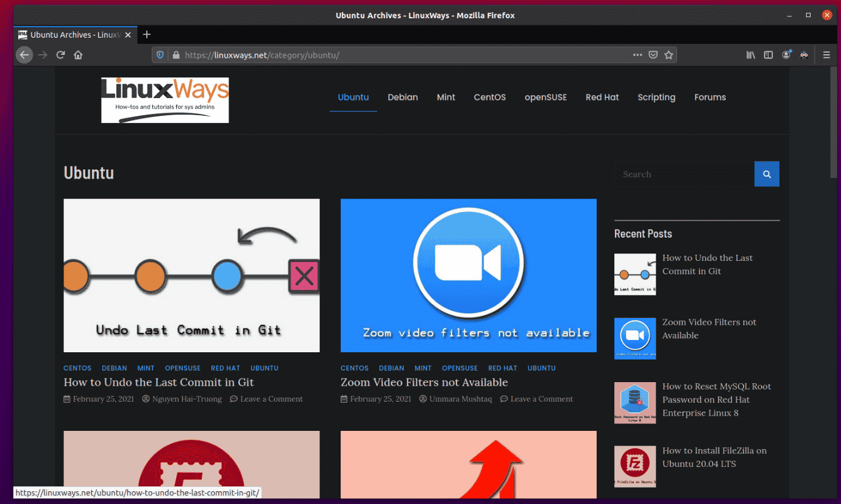Click the Forward arrow button

[x=43, y=55]
